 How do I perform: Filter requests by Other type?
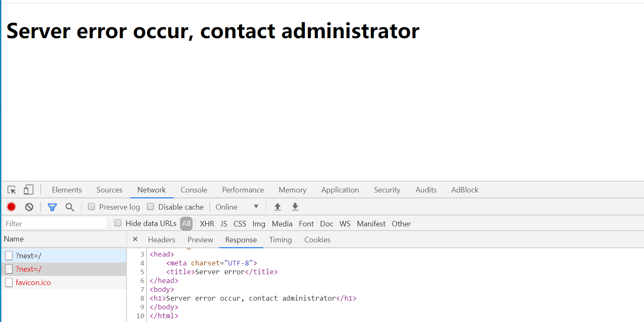pyautogui.click(x=401, y=223)
